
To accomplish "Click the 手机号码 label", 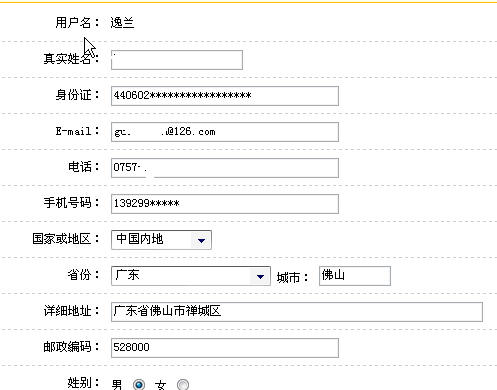I will (71, 203).
